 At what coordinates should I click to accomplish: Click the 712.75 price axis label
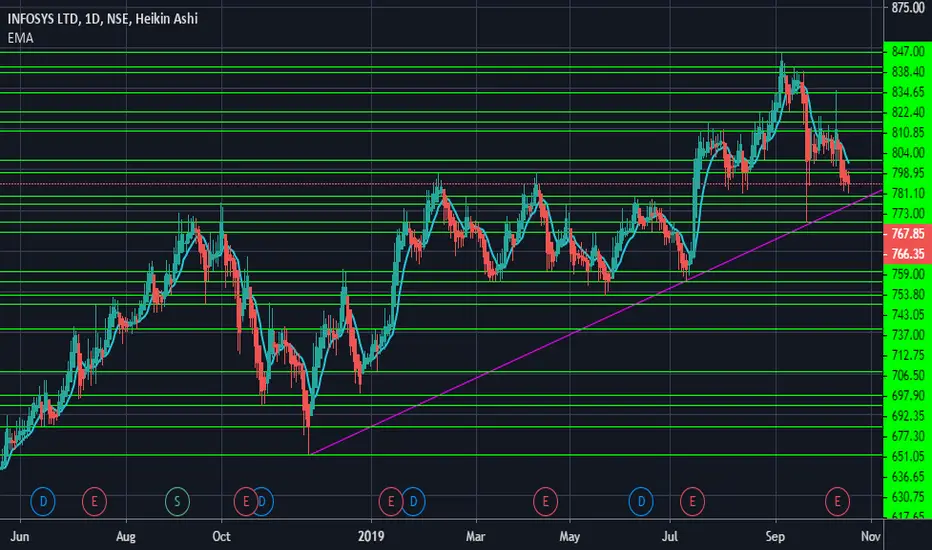pos(908,355)
